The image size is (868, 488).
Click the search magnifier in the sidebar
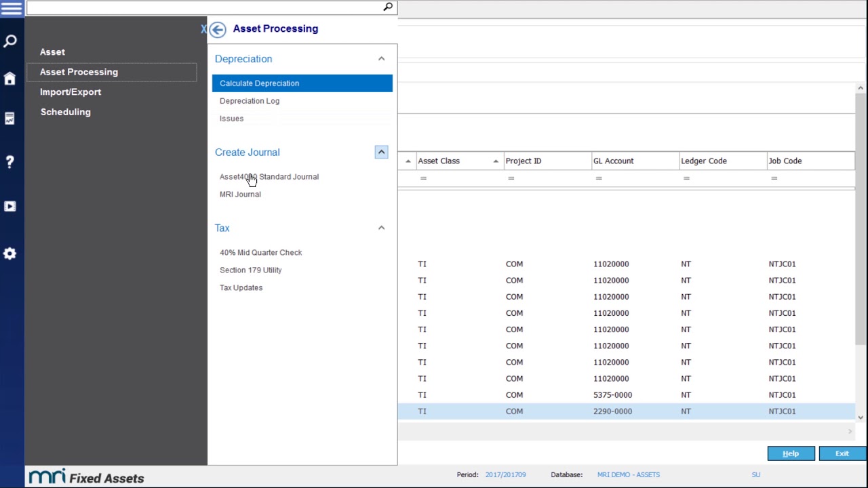tap(9, 41)
